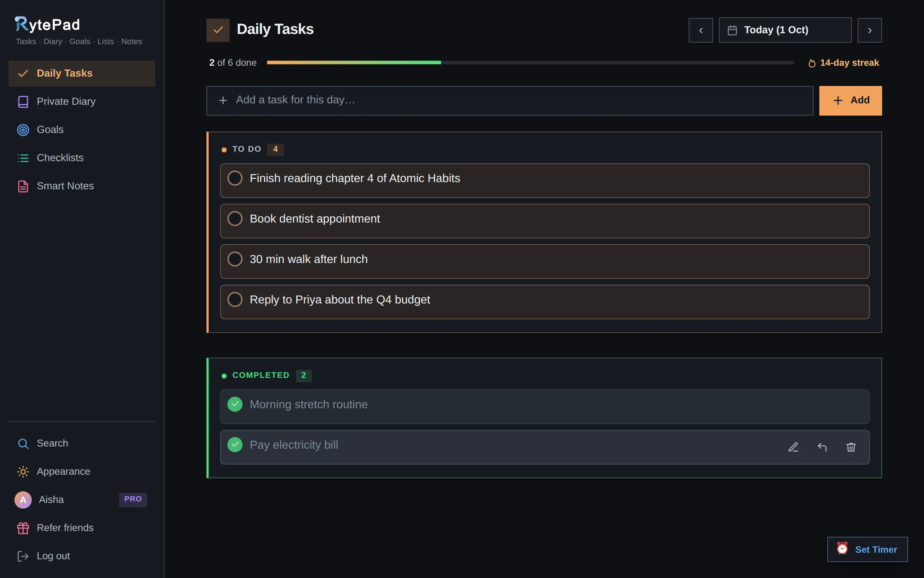Screen dimensions: 924x578
Task: Focus the Add a task input field
Action: (510, 100)
